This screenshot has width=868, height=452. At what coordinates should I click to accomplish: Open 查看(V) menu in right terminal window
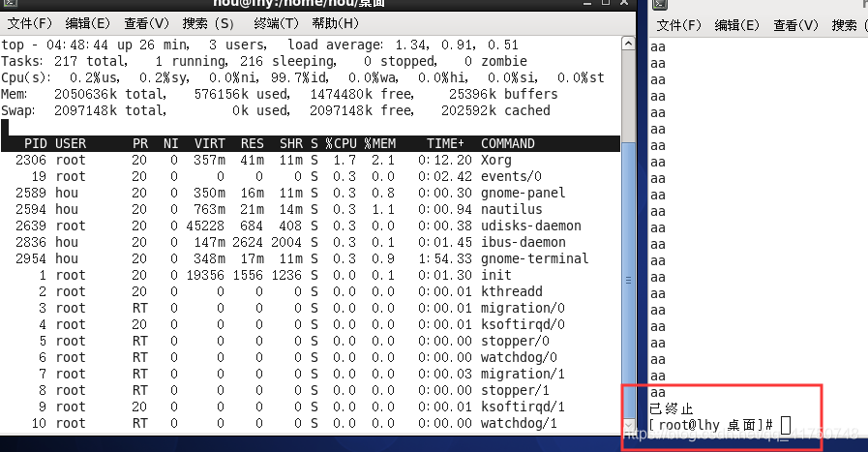[794, 25]
